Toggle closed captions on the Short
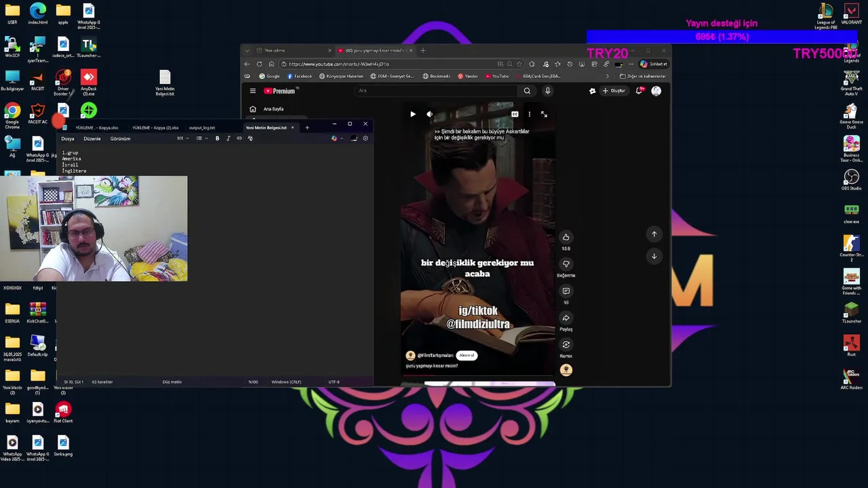 (x=515, y=114)
